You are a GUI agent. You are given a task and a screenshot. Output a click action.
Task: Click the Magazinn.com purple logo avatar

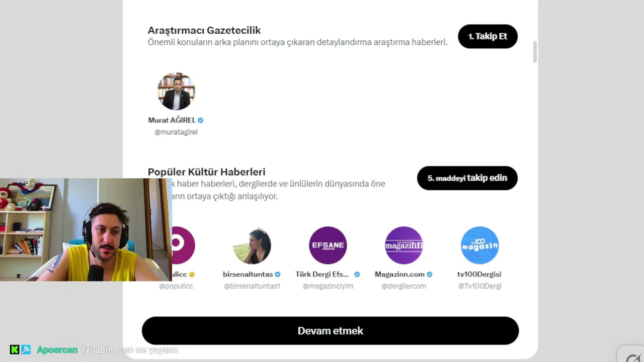pos(404,245)
